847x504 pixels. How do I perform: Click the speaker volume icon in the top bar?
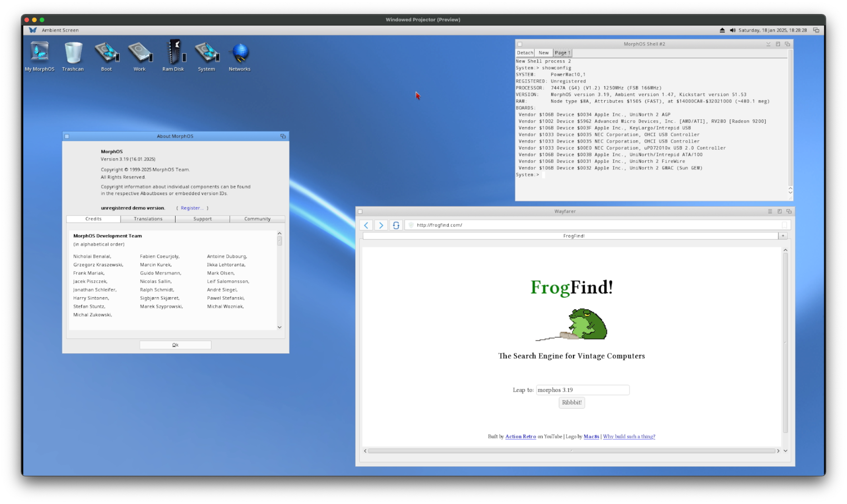[732, 30]
